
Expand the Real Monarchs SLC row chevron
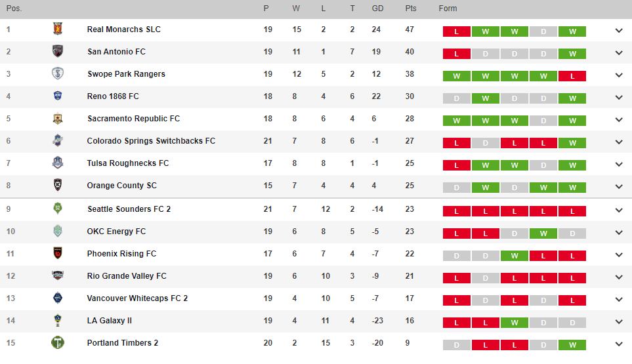click(x=619, y=30)
